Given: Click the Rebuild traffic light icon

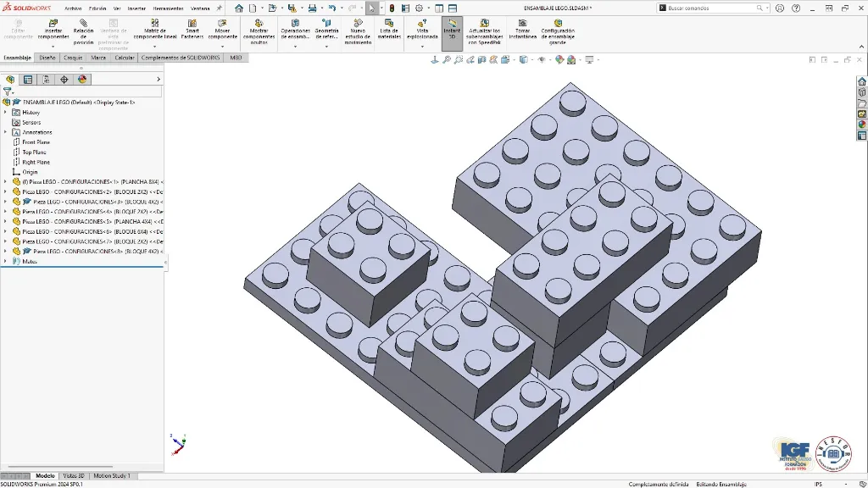Looking at the screenshot, I should tap(392, 8).
